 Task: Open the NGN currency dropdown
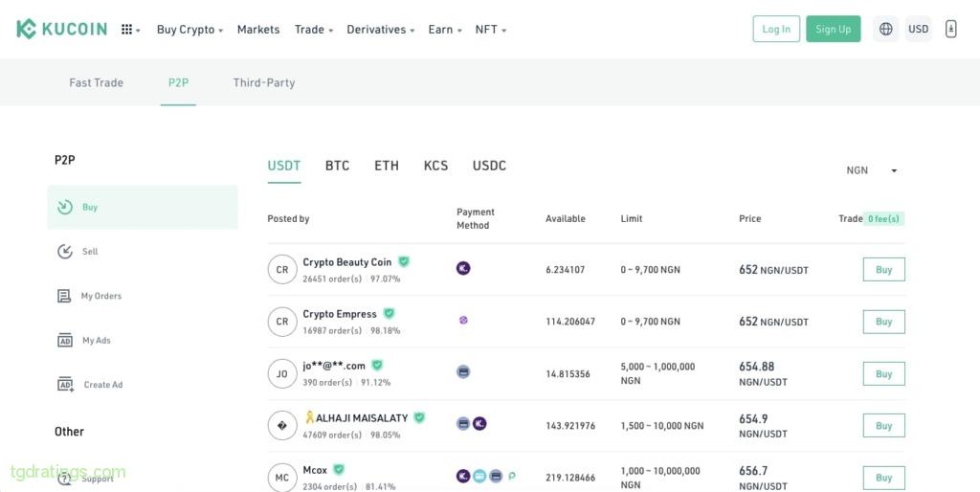tap(872, 170)
